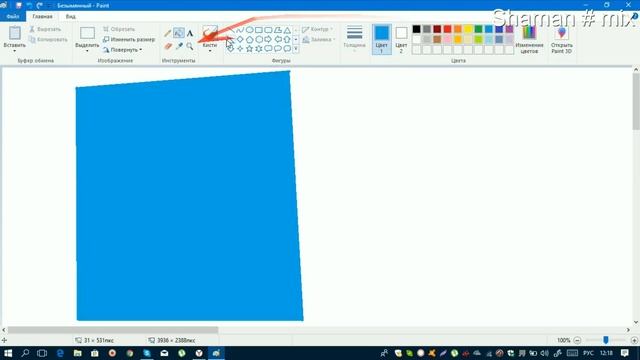Click Изменить размер resize button
Viewport: 640px width, 360px height.
(x=129, y=40)
